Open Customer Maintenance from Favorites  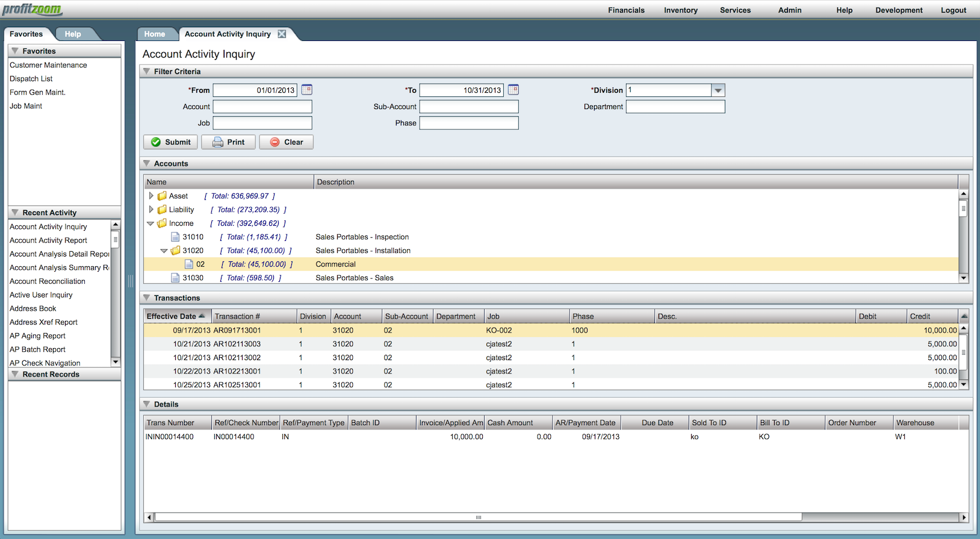[48, 65]
